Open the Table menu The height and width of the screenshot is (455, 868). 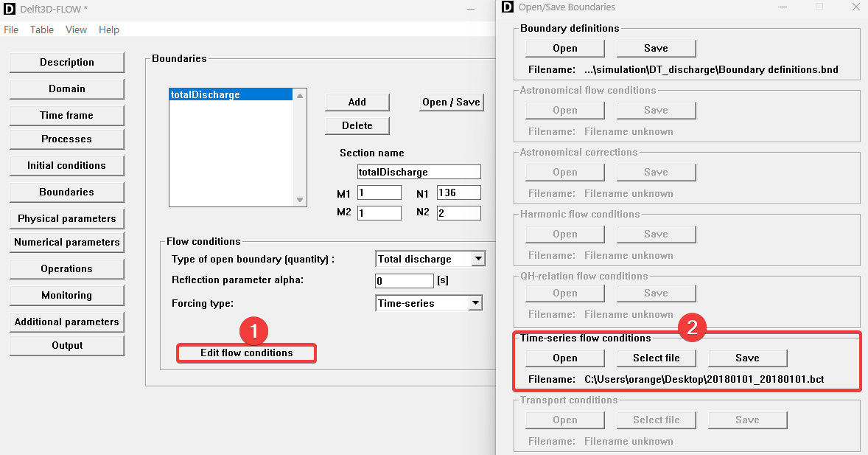42,30
